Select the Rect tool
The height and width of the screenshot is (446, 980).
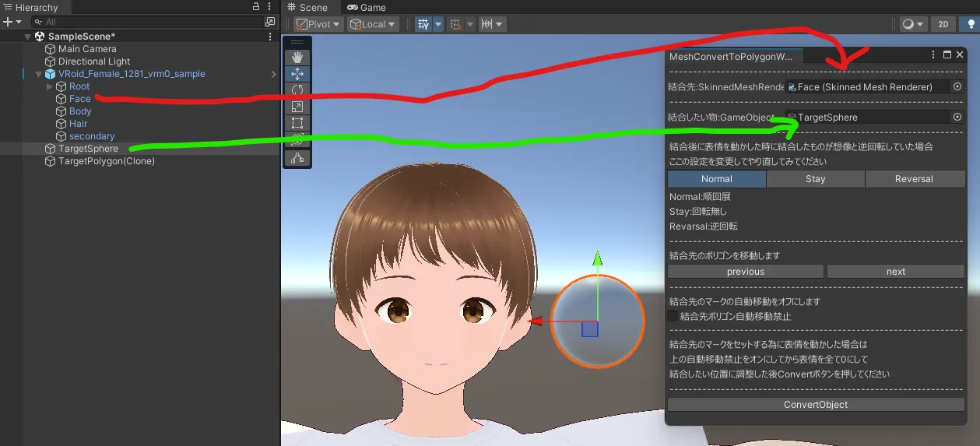(x=297, y=123)
